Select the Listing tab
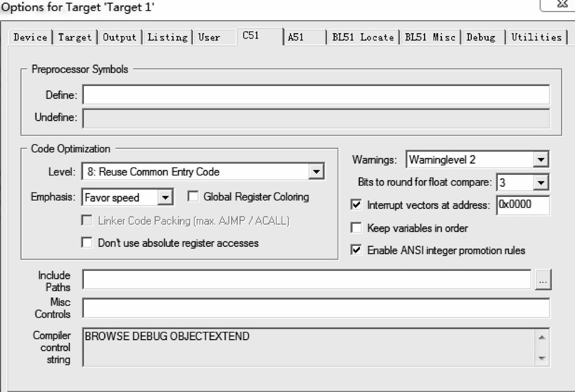This screenshot has height=392, width=575. (168, 37)
